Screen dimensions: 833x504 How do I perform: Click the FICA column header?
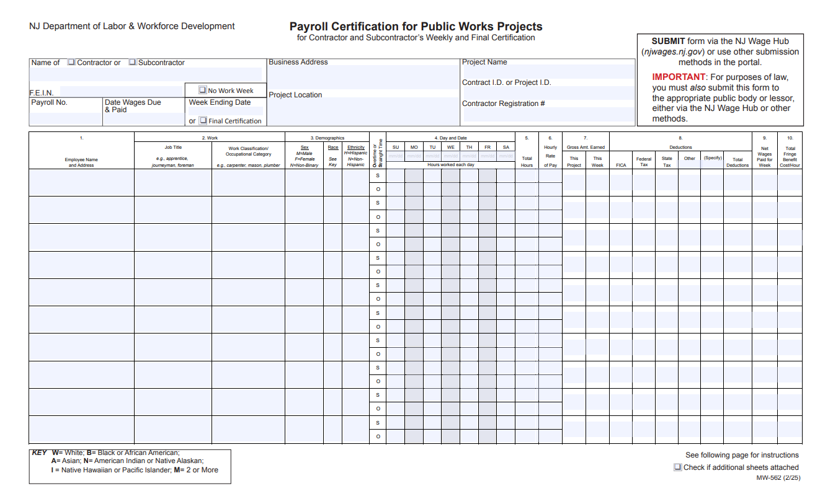coord(621,165)
